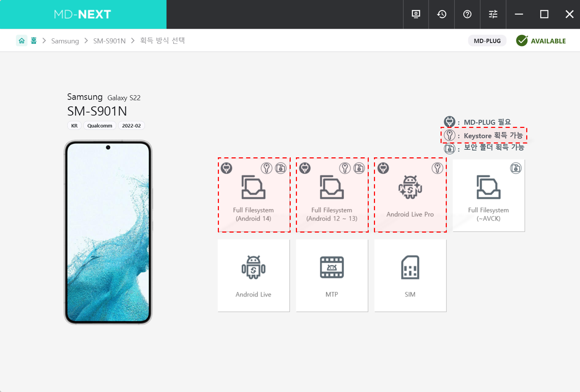Click keystore icon on Android 12 ~ 13 tile
Screen dimensions: 580x392
tap(345, 168)
